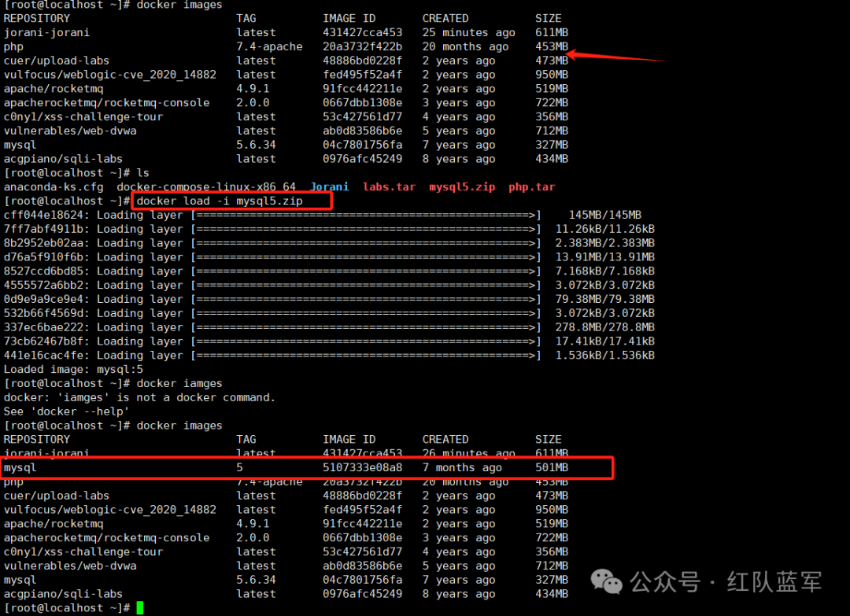Select layer ID '8527ccd6bd85'
This screenshot has height=616, width=850.
click(43, 271)
